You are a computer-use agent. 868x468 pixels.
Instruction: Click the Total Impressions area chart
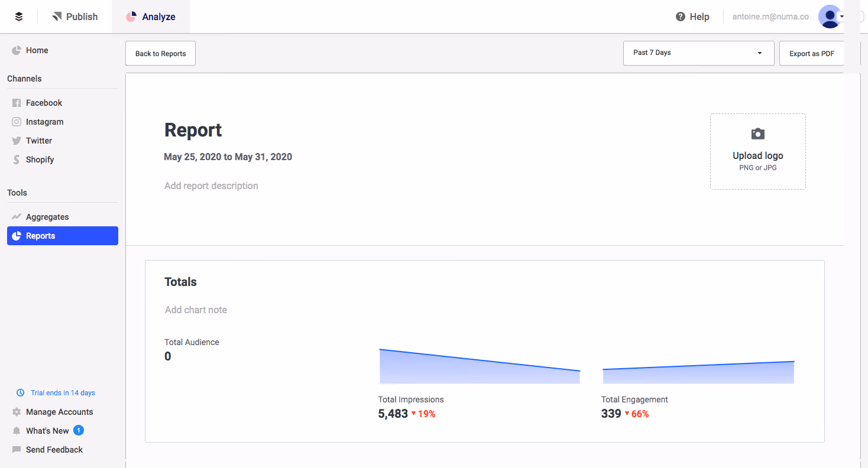480,366
